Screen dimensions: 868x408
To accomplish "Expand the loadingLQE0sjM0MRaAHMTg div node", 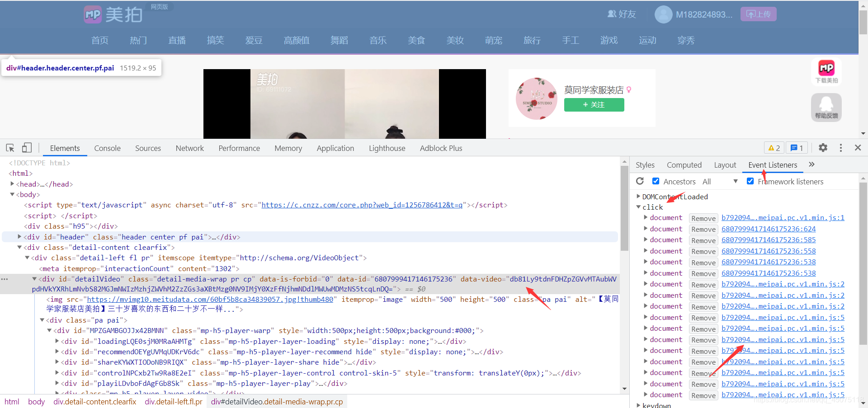I will pyautogui.click(x=57, y=341).
